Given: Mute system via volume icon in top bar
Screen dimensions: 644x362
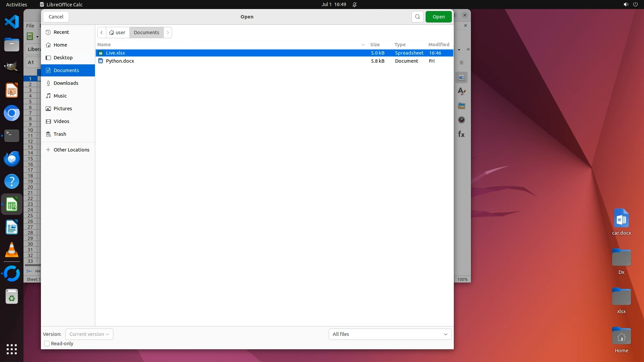Looking at the screenshot, I should pos(626,4).
